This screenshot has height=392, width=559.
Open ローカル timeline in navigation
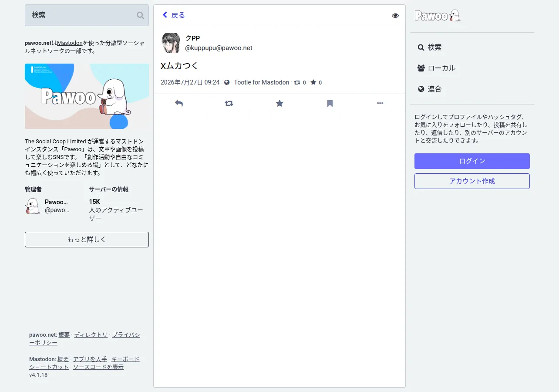click(x=436, y=68)
